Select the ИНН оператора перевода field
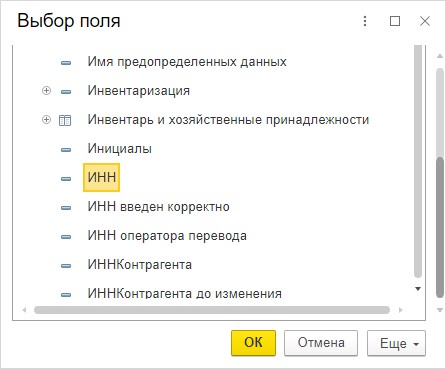This screenshot has height=369, width=446. click(167, 236)
